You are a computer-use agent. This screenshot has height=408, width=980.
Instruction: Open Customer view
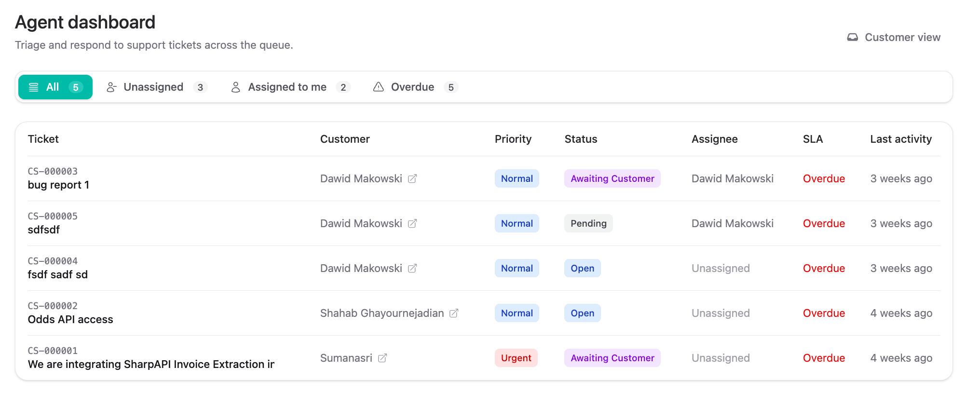(x=894, y=38)
